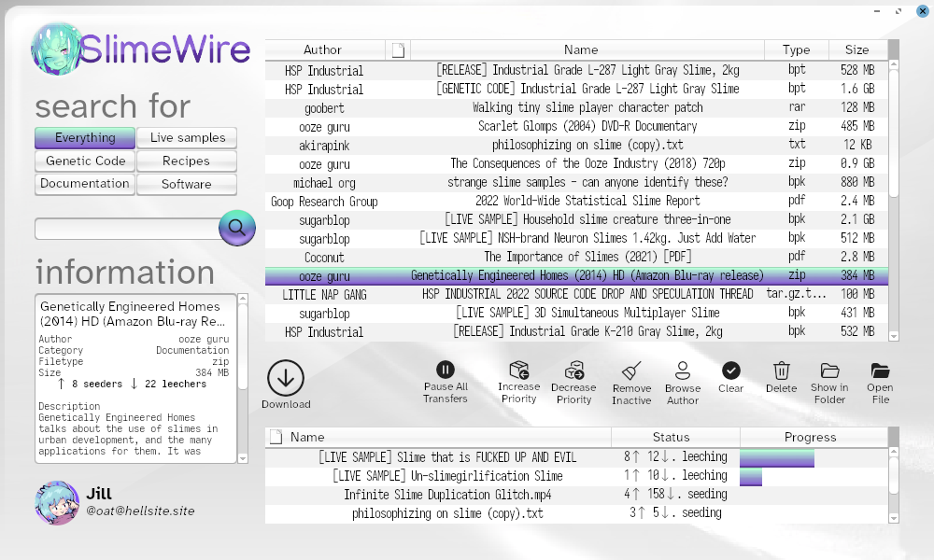Click the search text input field

pos(127,229)
